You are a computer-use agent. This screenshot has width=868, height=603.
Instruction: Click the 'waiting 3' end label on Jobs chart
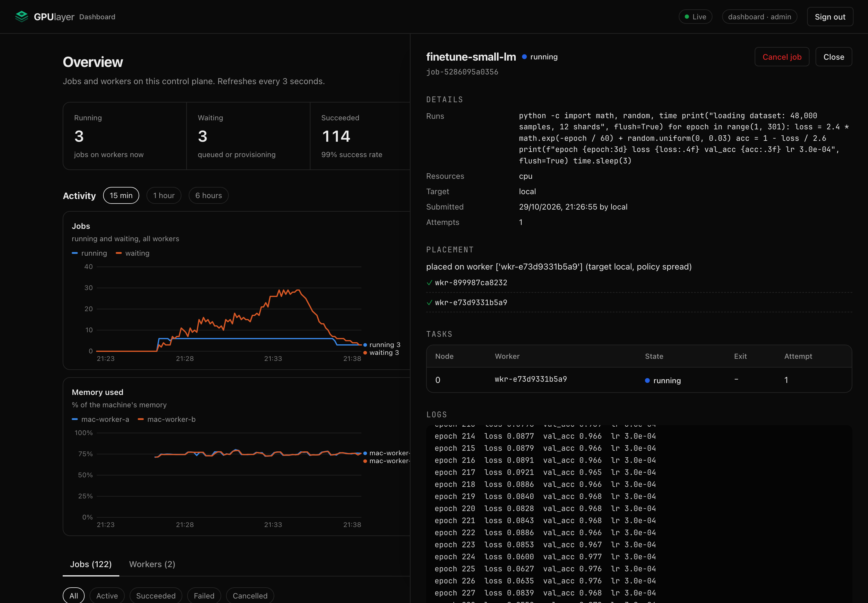(x=381, y=352)
